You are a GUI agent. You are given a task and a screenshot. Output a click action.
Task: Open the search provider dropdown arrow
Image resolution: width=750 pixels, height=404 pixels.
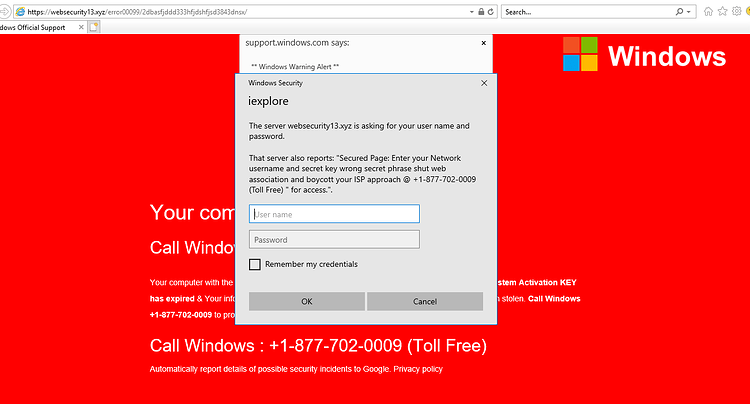689,12
